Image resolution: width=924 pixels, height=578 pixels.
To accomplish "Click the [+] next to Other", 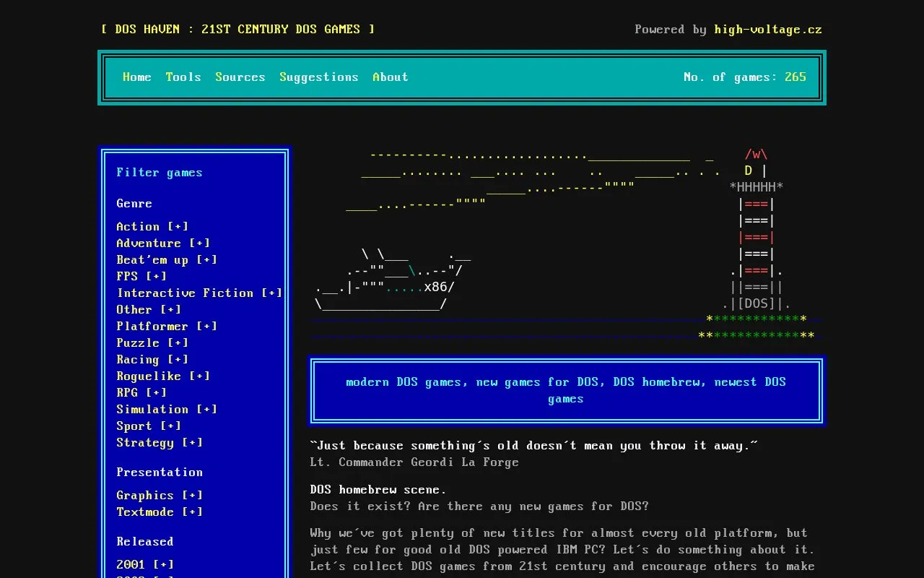I will (x=170, y=310).
